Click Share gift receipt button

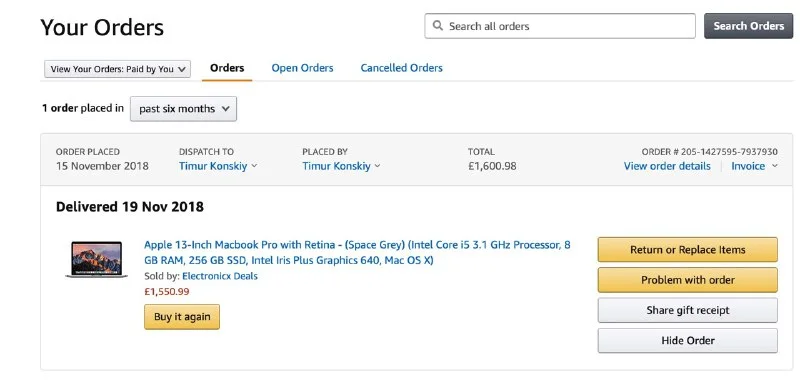[688, 310]
